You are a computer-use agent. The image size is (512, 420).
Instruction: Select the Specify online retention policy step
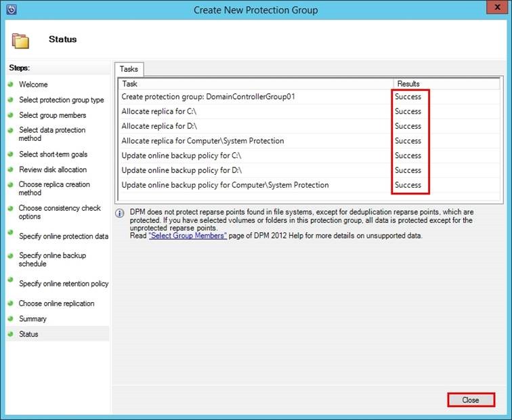pyautogui.click(x=64, y=283)
